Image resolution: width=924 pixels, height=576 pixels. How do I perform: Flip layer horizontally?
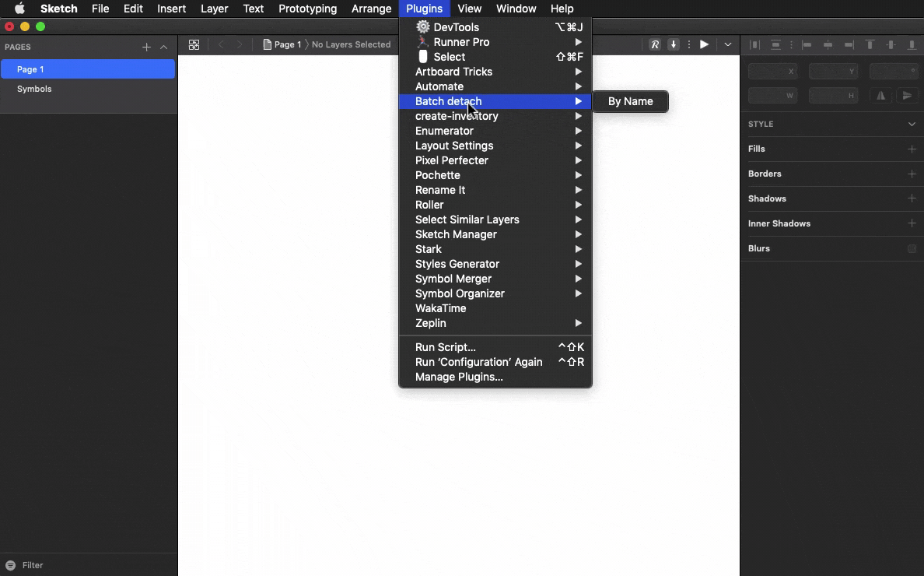pyautogui.click(x=881, y=96)
